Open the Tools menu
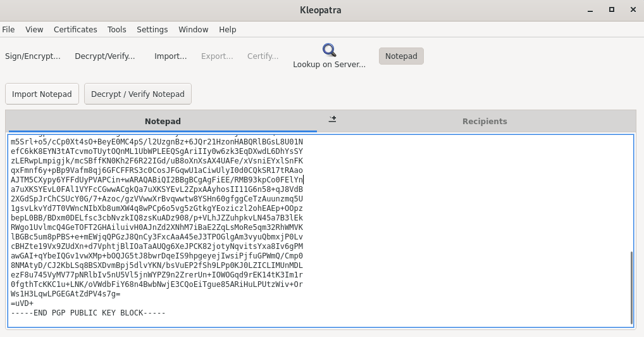 (117, 30)
